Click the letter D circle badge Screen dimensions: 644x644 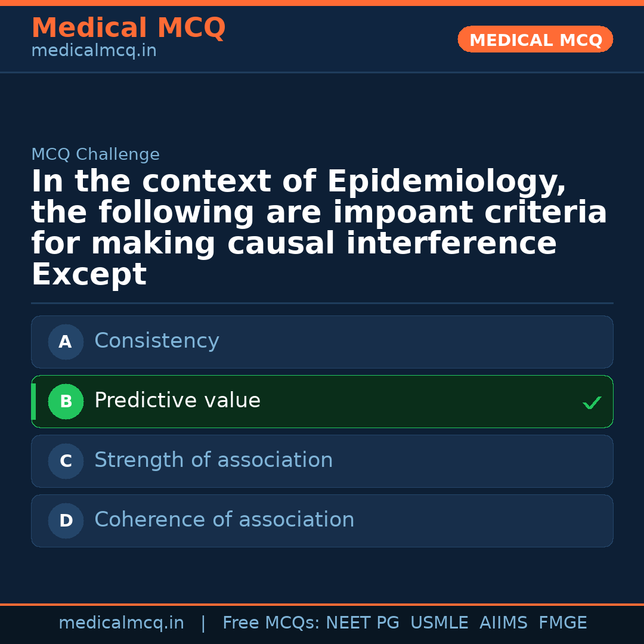point(66,521)
